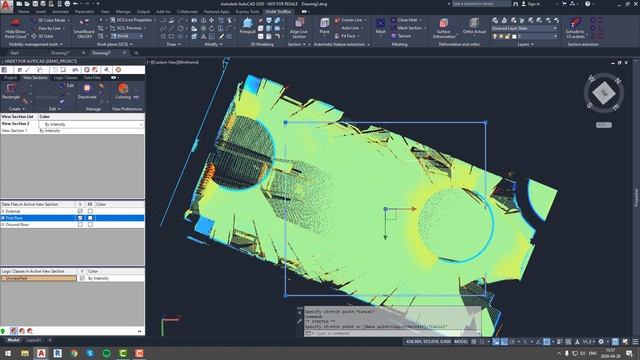Viewport: 640px width, 360px height.
Task: Toggle BB checkbox for First floor row
Action: pos(90,218)
